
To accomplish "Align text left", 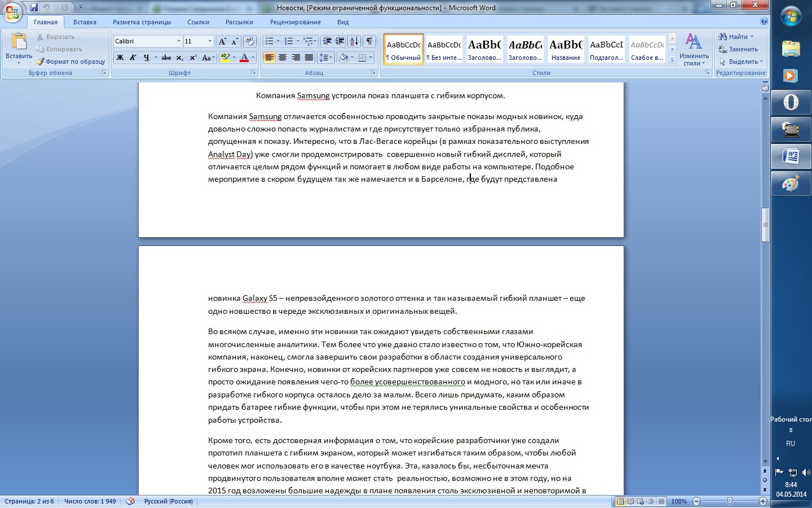I will click(269, 58).
